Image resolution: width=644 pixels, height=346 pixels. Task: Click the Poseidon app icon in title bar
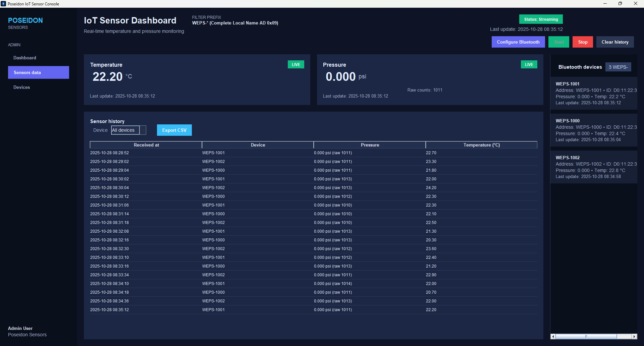[x=3, y=4]
